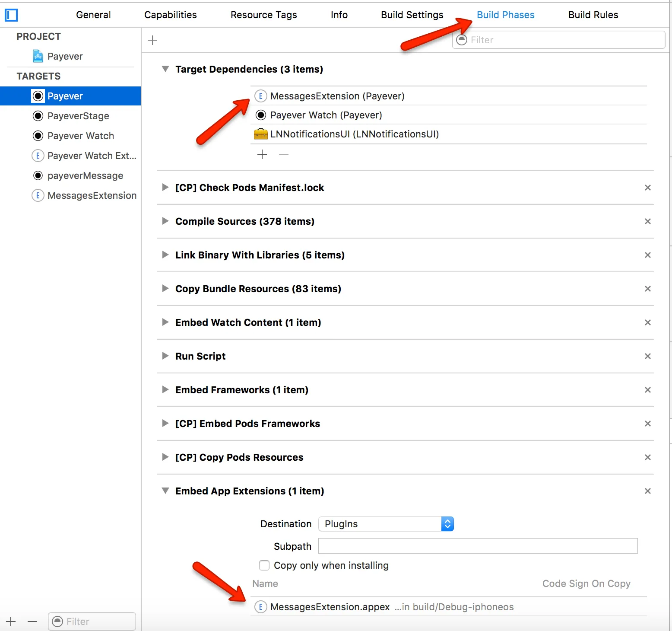
Task: Click the MessagesExtension (Payever) dependency icon
Action: coord(261,96)
